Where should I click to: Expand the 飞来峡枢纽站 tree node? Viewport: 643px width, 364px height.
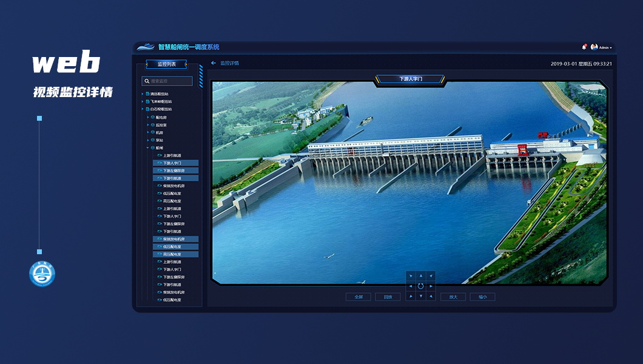tap(143, 102)
